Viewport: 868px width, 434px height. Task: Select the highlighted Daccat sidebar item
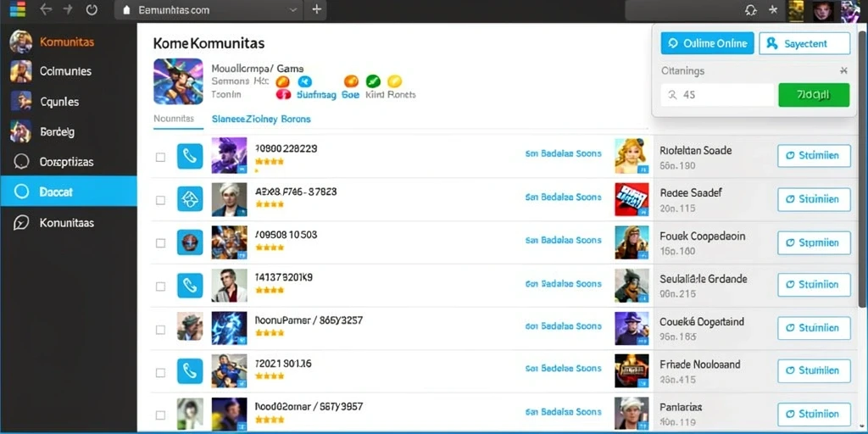(x=69, y=192)
